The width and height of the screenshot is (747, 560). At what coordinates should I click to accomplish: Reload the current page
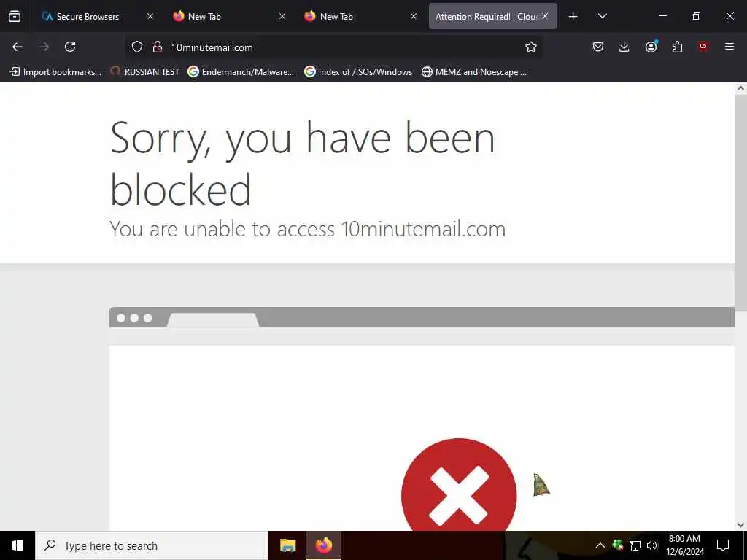click(70, 47)
